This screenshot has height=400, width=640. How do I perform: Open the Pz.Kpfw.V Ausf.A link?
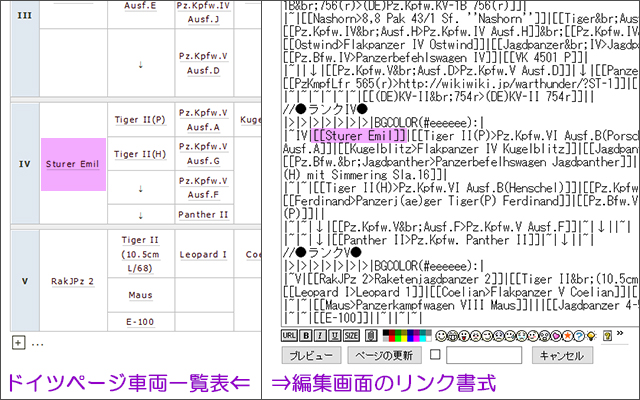pyautogui.click(x=203, y=120)
